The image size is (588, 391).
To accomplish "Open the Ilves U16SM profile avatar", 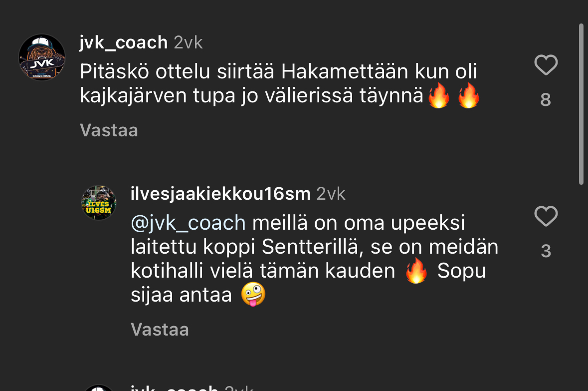I will click(99, 203).
